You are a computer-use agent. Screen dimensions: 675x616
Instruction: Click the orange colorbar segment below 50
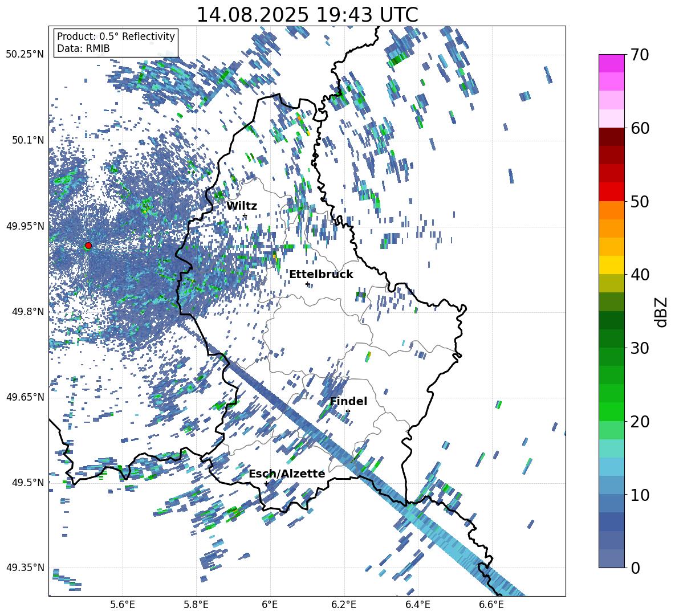click(x=611, y=210)
